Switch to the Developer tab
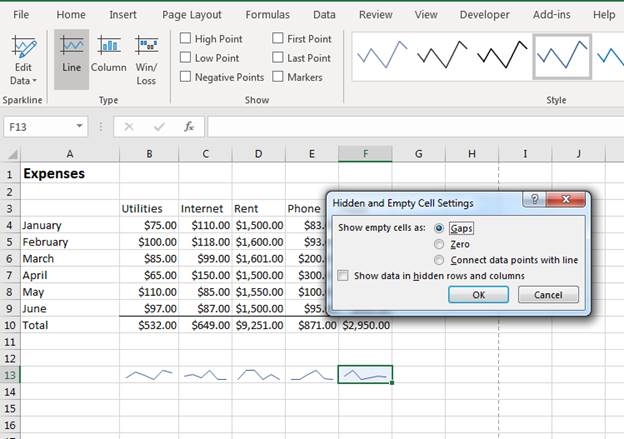The width and height of the screenshot is (624, 439). 484,15
